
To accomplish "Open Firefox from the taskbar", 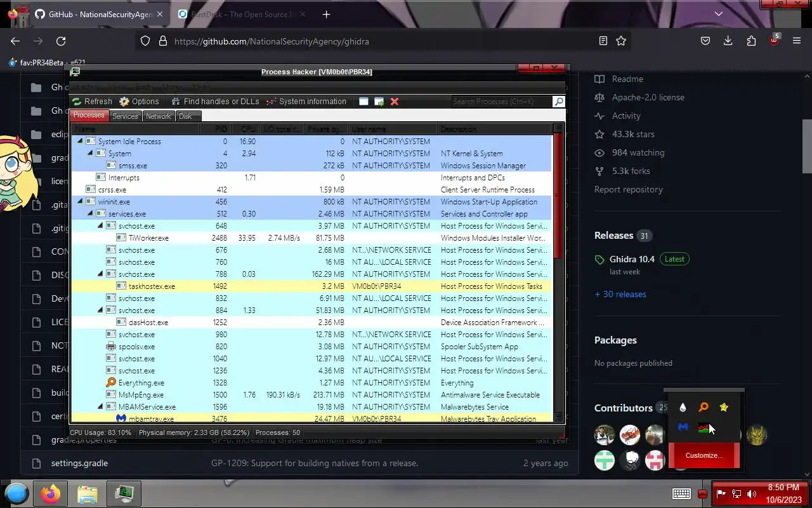I will [51, 493].
